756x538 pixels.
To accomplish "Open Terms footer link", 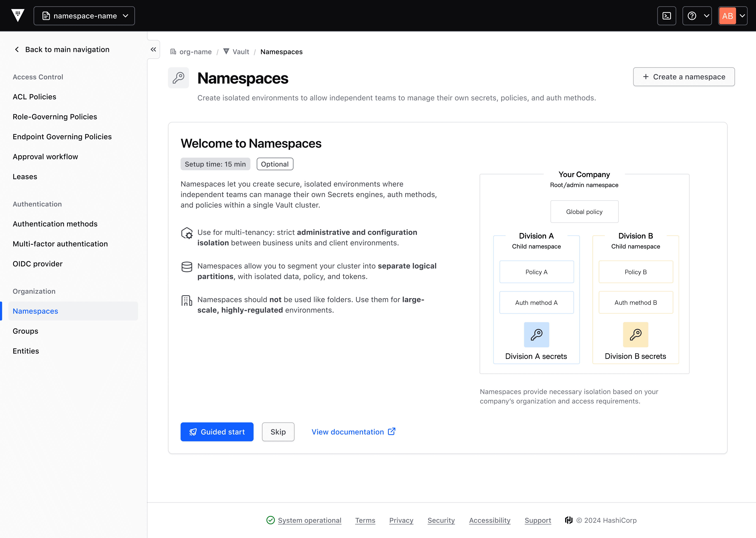I will 365,520.
